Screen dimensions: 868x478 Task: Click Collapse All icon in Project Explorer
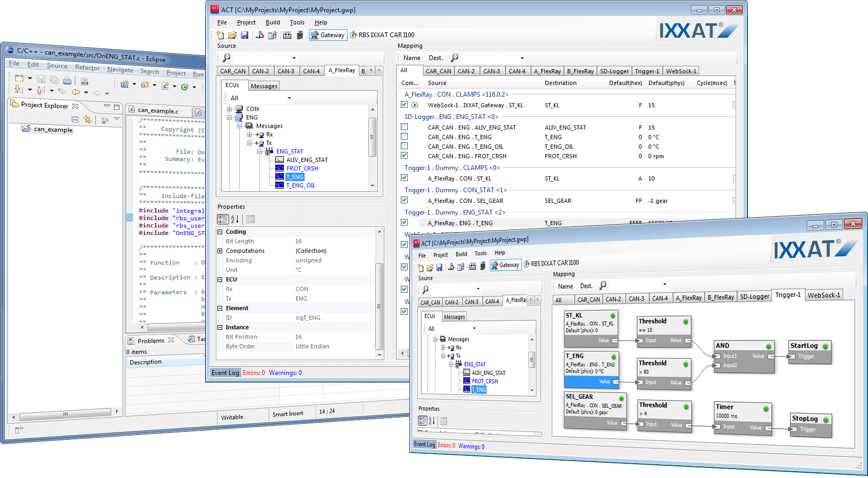[75, 119]
